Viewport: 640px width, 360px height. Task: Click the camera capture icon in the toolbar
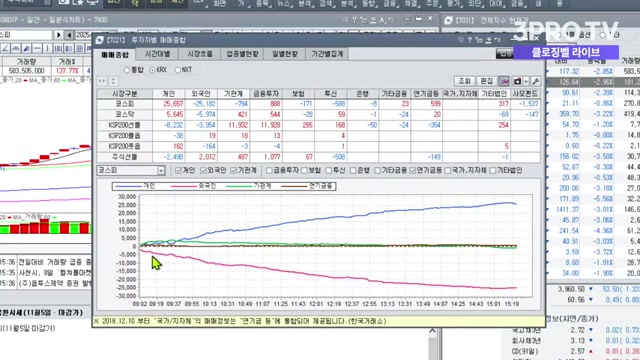(x=517, y=81)
